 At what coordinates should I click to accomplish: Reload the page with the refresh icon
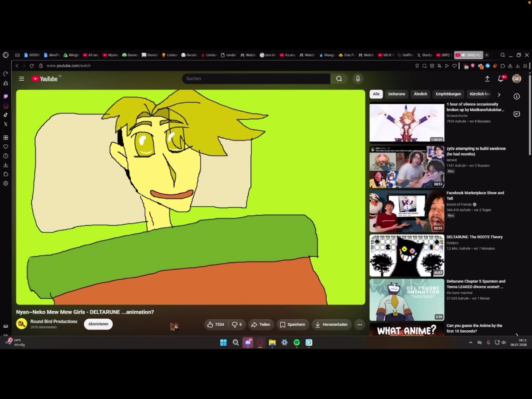31,66
